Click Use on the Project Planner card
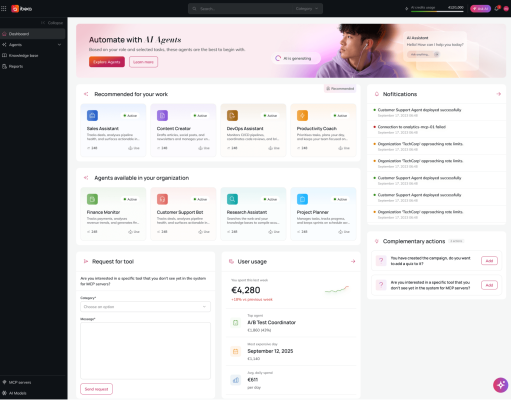Screen dimensions: 511x400 coord(344,232)
